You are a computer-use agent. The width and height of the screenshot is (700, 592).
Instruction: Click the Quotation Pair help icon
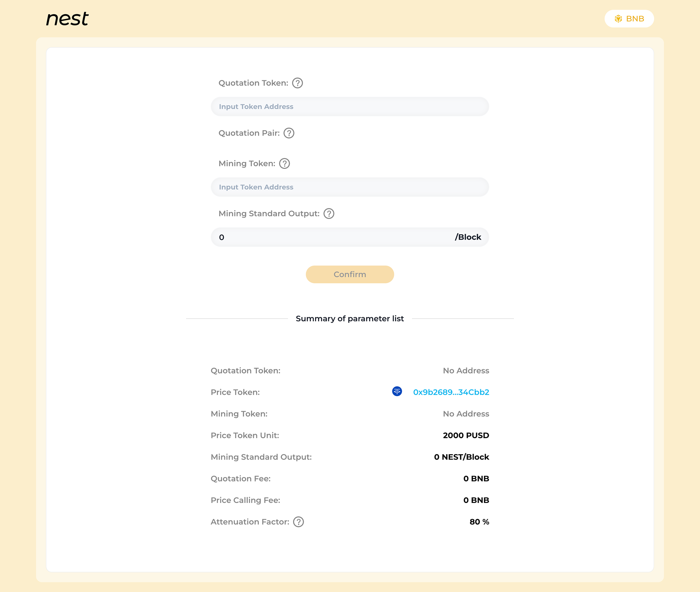point(289,133)
